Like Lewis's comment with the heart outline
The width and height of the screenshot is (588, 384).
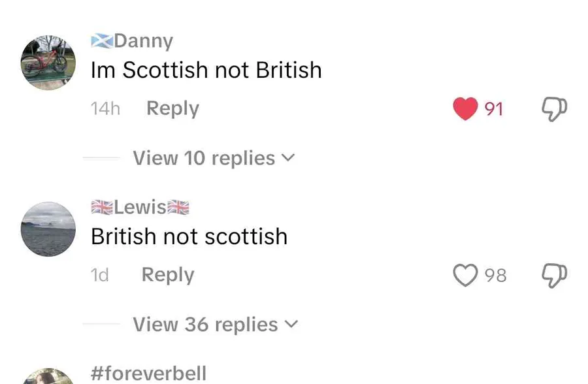465,275
